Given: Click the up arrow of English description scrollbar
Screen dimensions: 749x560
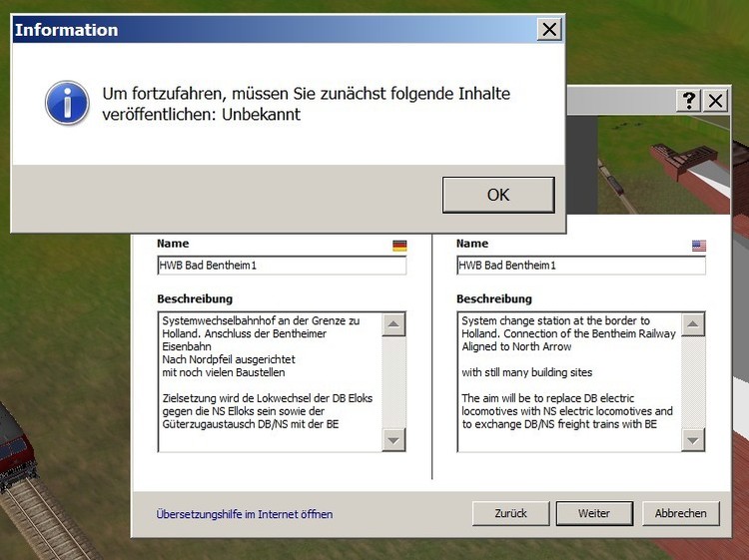Looking at the screenshot, I should point(693,324).
